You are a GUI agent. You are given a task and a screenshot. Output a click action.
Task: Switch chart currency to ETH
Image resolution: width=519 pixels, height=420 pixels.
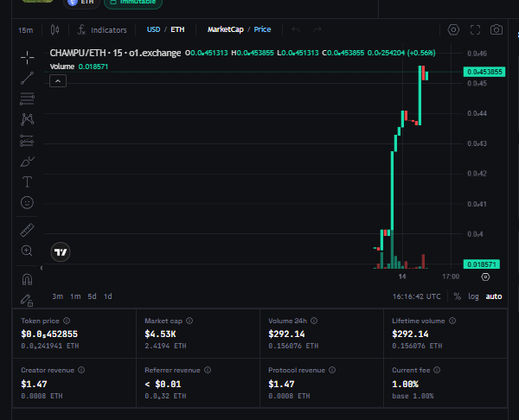pyautogui.click(x=177, y=29)
